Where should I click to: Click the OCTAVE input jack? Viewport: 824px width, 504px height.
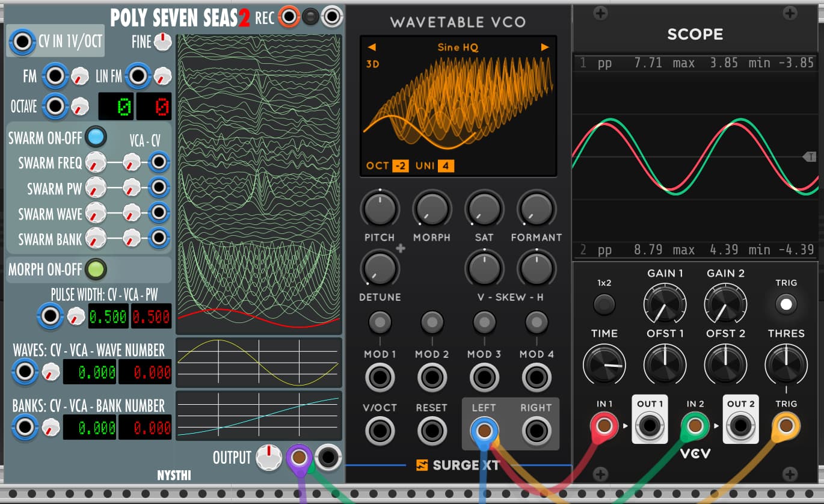pos(55,106)
